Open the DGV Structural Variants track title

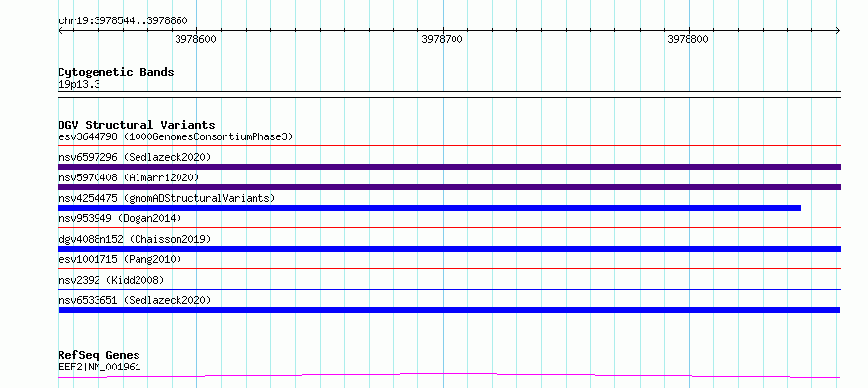pyautogui.click(x=137, y=125)
